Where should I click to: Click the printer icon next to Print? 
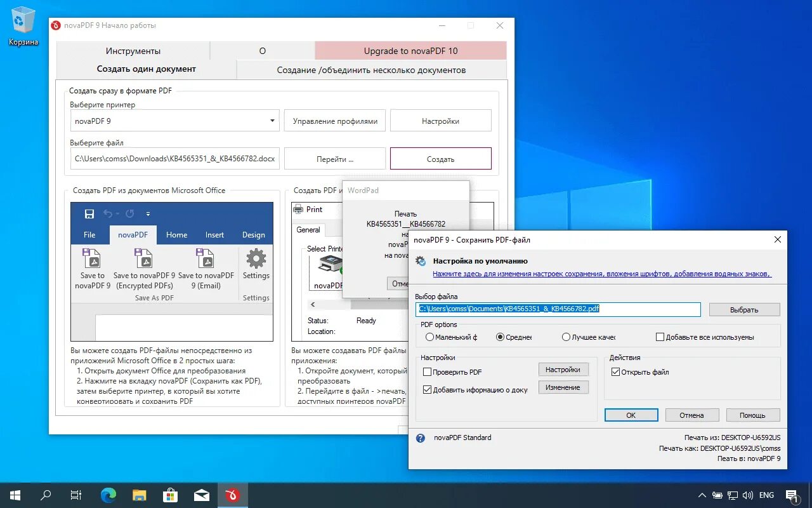298,210
